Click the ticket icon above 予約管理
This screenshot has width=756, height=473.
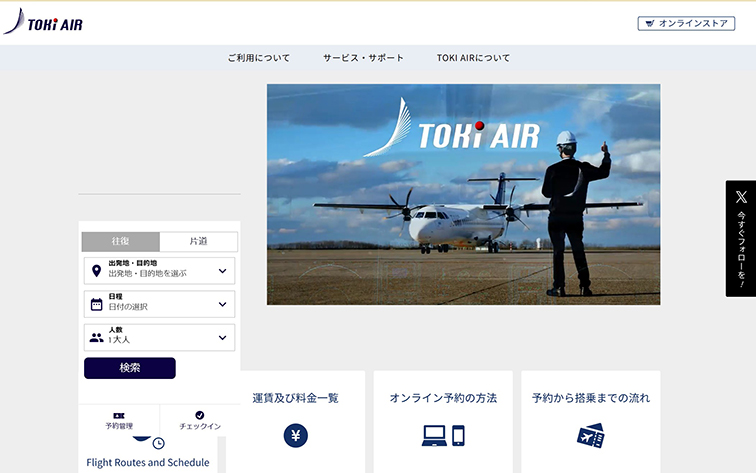pos(119,416)
